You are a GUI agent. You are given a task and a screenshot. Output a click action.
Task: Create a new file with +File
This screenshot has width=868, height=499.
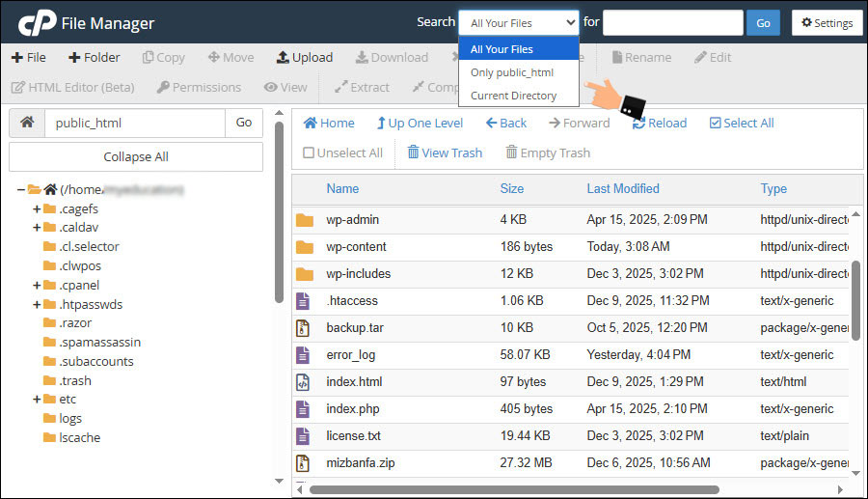[x=29, y=57]
